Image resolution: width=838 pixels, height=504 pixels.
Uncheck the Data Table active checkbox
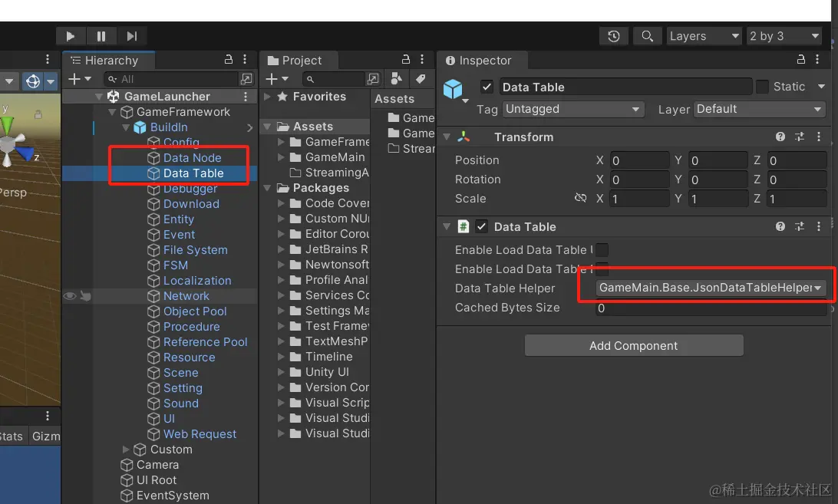tap(487, 87)
